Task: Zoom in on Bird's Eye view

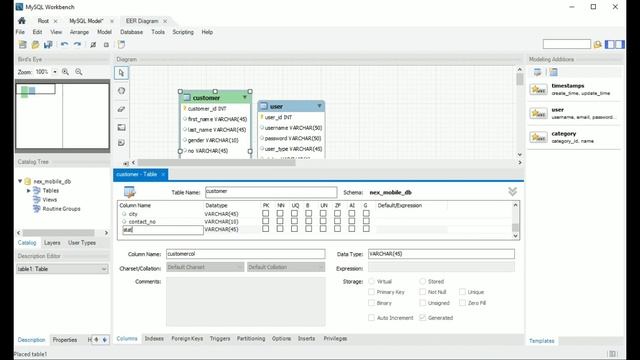Action: (65, 72)
